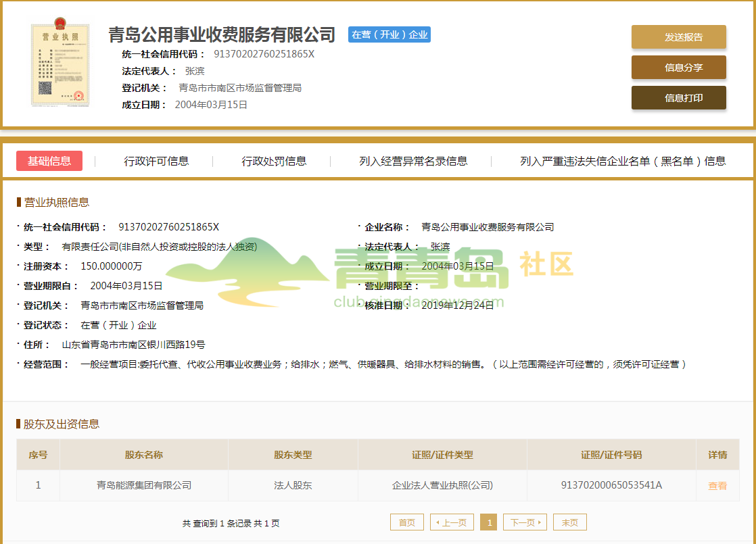Click the 法人股东 cell
Image resolution: width=756 pixels, height=544 pixels.
tap(293, 485)
